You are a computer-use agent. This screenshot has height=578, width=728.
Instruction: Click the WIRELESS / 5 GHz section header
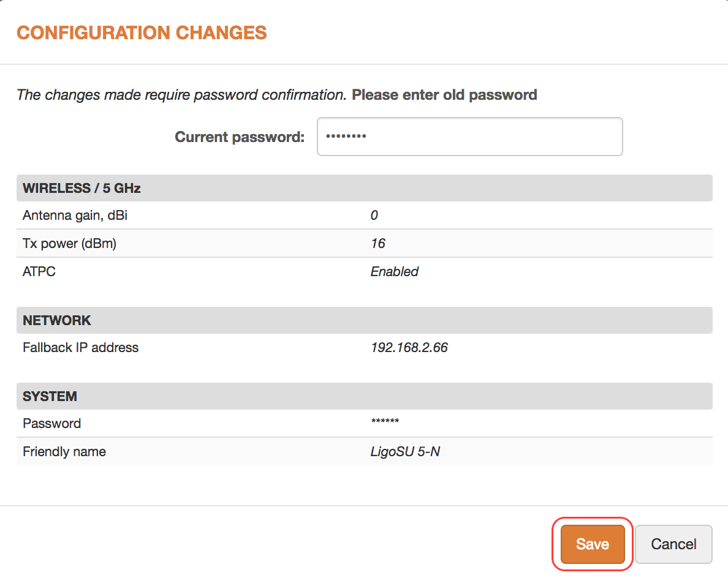81,188
